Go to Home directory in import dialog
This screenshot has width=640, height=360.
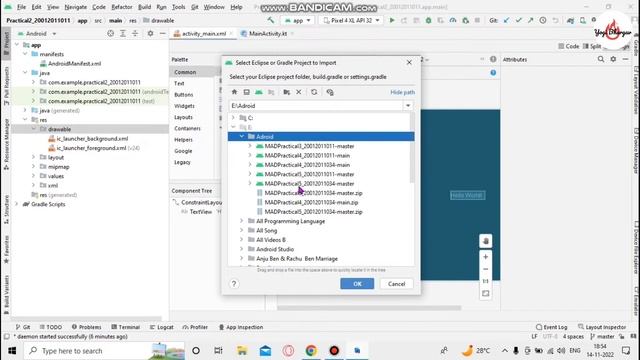(x=234, y=92)
